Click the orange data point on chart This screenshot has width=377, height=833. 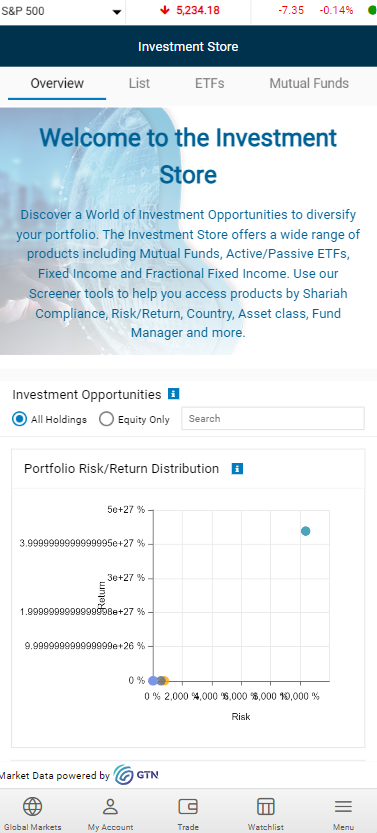(x=165, y=681)
